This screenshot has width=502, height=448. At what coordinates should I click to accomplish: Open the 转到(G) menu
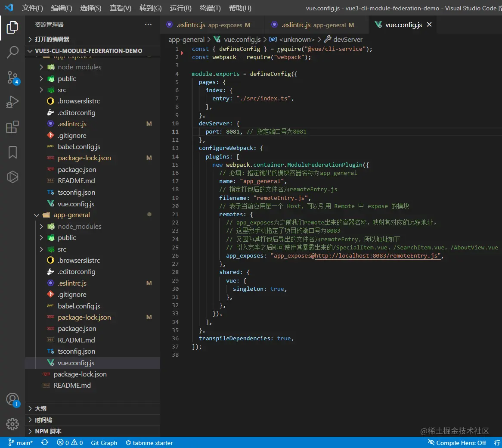tap(151, 8)
